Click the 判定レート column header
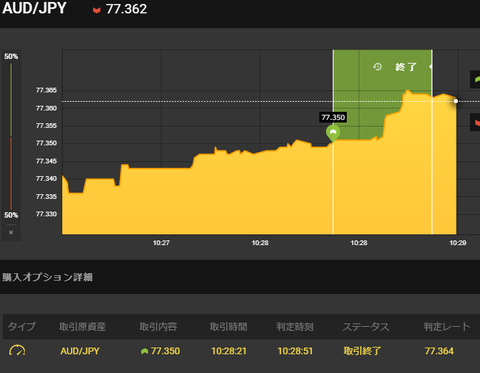Screen dimensions: 480x373 pyautogui.click(x=447, y=327)
